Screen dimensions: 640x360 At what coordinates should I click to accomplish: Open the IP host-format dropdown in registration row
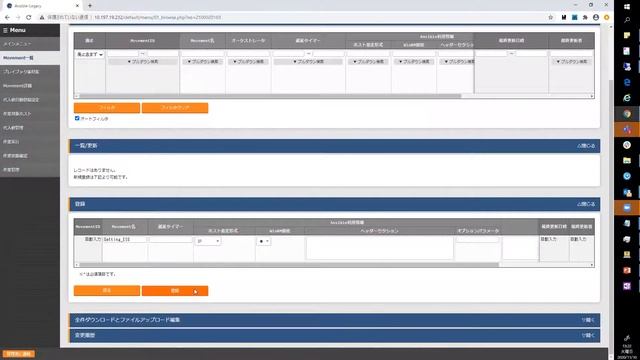click(208, 241)
